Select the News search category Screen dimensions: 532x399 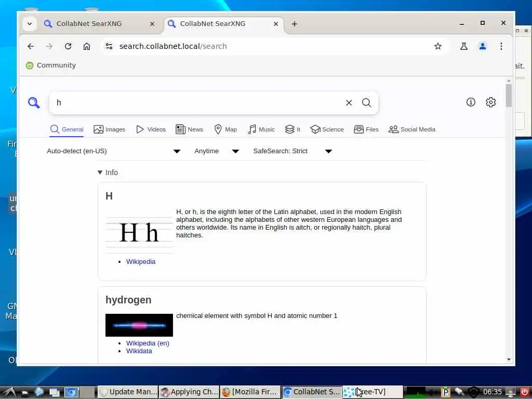[x=189, y=129]
